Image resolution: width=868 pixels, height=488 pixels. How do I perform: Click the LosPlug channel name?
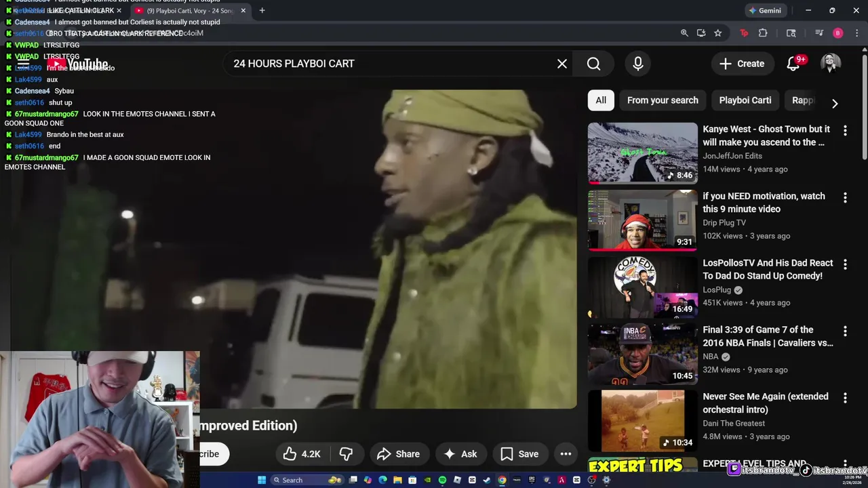tap(717, 290)
